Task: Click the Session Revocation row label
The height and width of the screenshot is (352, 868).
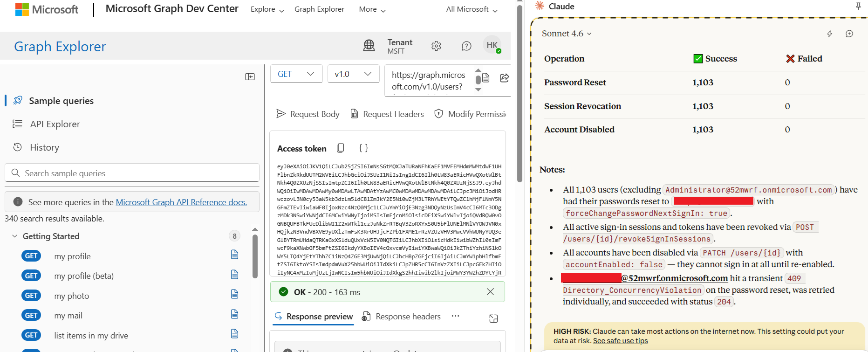Action: pos(582,106)
